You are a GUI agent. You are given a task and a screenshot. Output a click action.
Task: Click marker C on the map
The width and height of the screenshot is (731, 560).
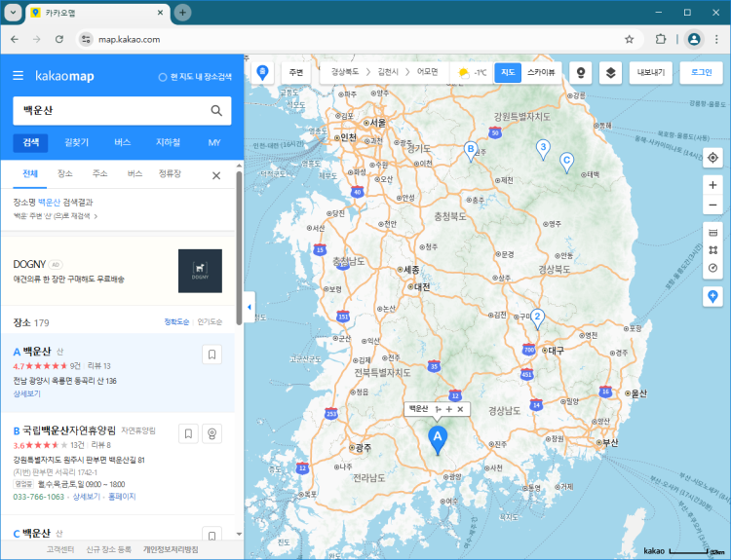tap(566, 163)
